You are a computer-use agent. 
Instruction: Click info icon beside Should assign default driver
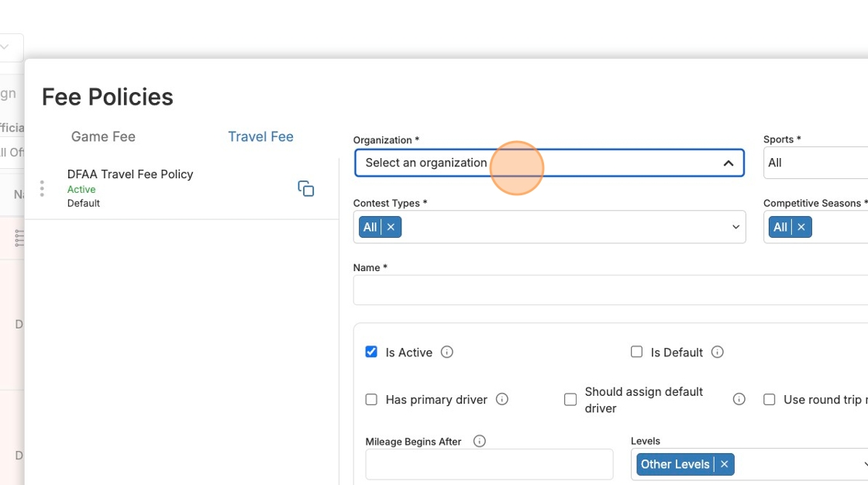coord(739,399)
